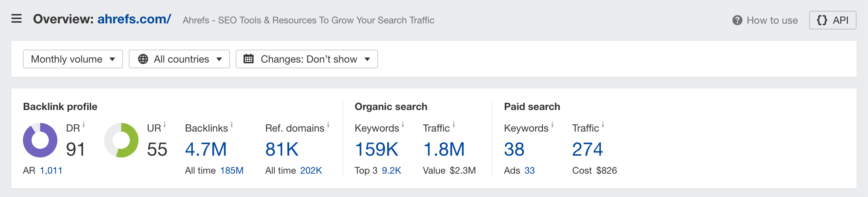This screenshot has height=197, width=868.
Task: Open the hamburger menu icon
Action: pyautogui.click(x=16, y=19)
